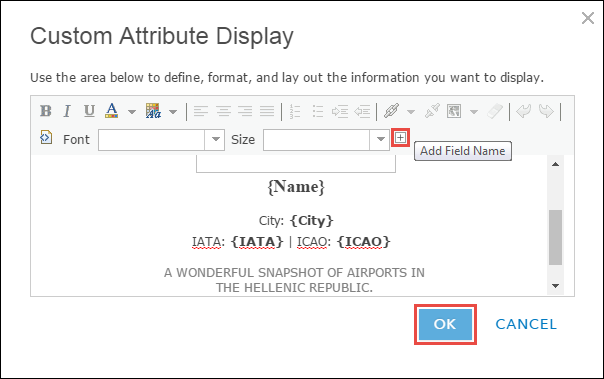Viewport: 604px width, 379px height.
Task: Decrease indent
Action: [x=362, y=111]
